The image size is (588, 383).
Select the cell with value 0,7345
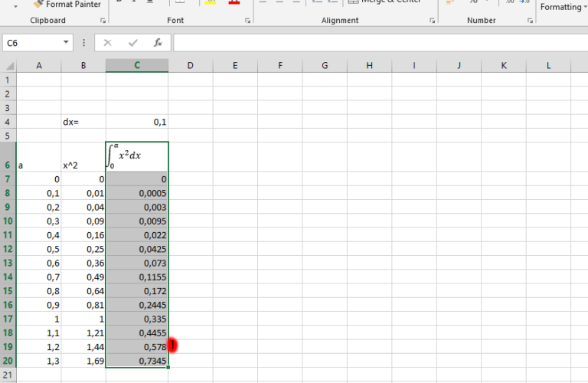point(137,360)
